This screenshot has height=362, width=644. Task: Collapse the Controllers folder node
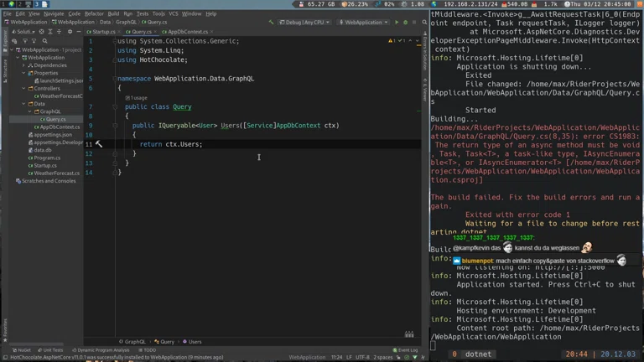(23, 88)
